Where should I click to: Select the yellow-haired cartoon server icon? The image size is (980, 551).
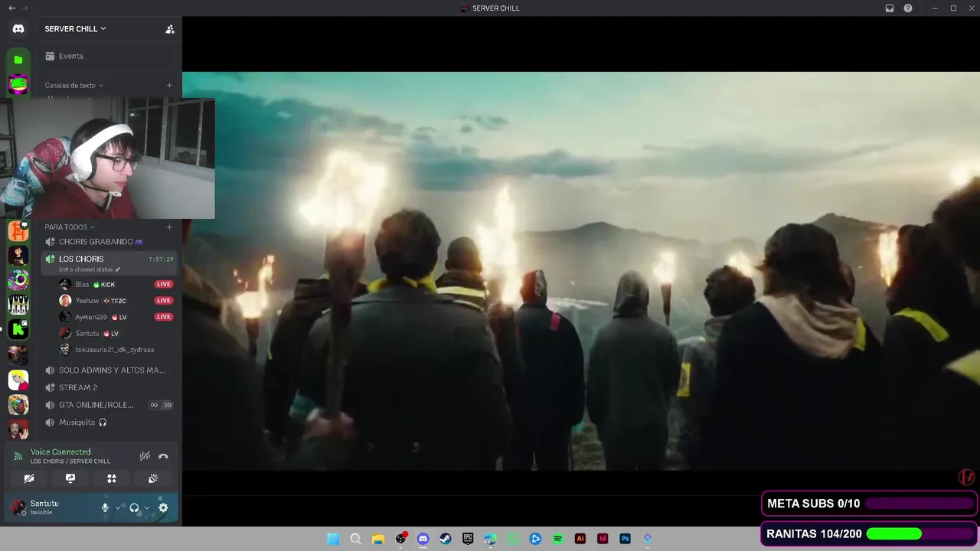pyautogui.click(x=18, y=380)
